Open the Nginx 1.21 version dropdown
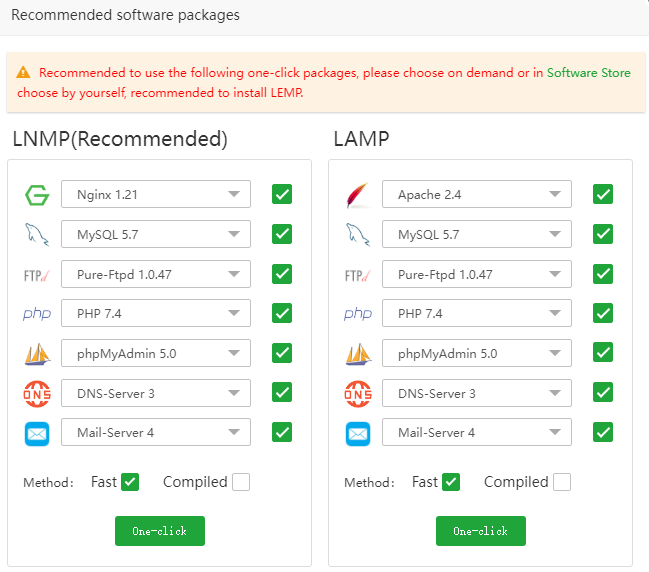649x572 pixels. pyautogui.click(x=156, y=194)
